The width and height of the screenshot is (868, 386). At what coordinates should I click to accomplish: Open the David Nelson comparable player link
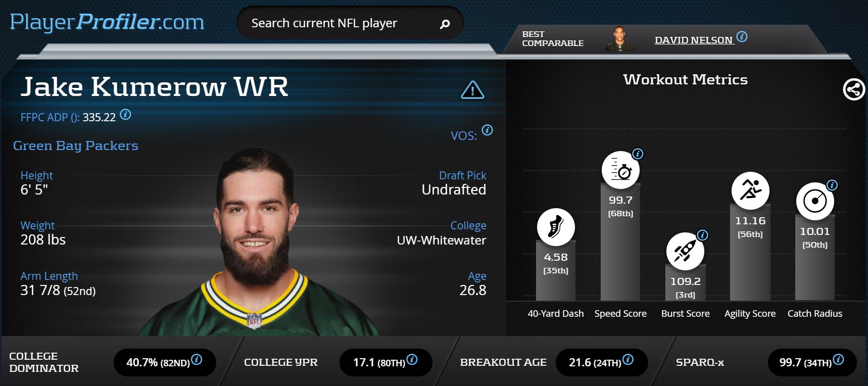pos(693,40)
